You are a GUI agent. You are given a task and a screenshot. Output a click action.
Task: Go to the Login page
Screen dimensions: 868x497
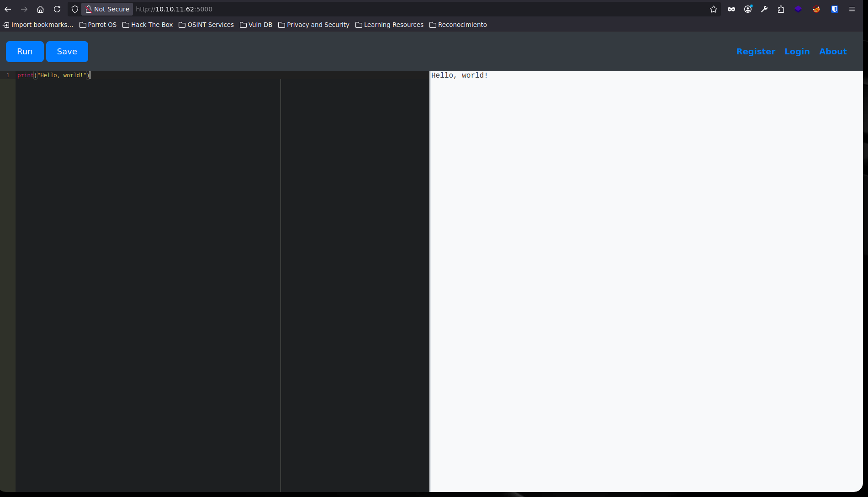coord(797,52)
